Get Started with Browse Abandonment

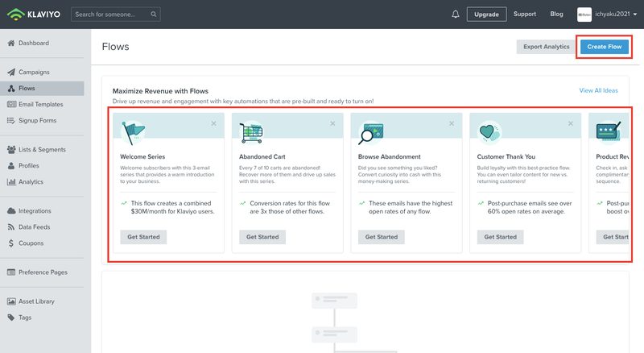coord(381,237)
